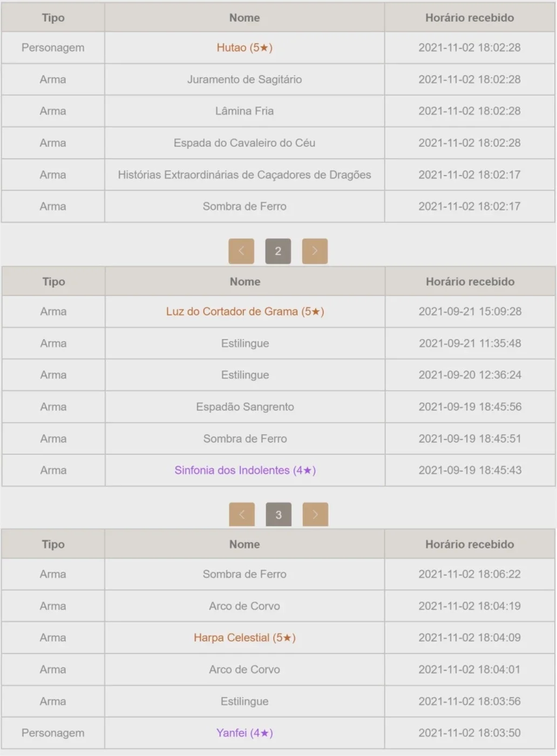Click timestamp 2021-09-21 15:09:28
Image resolution: width=557 pixels, height=756 pixels.
pyautogui.click(x=470, y=312)
